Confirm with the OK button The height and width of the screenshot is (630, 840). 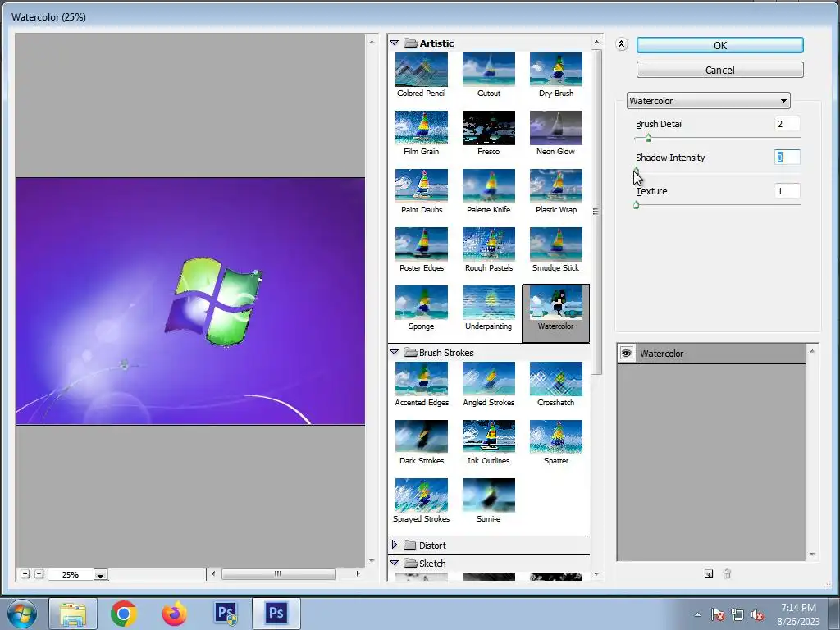tap(720, 46)
